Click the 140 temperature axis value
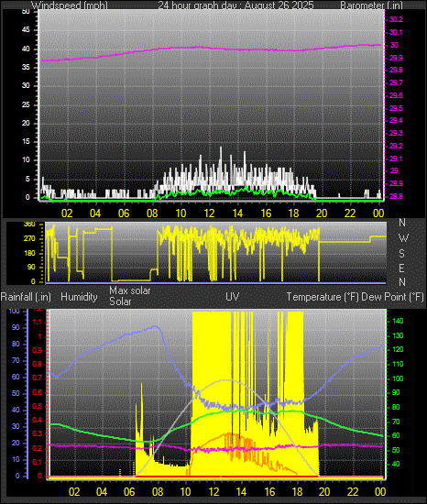This screenshot has width=427, height=504. (x=398, y=321)
